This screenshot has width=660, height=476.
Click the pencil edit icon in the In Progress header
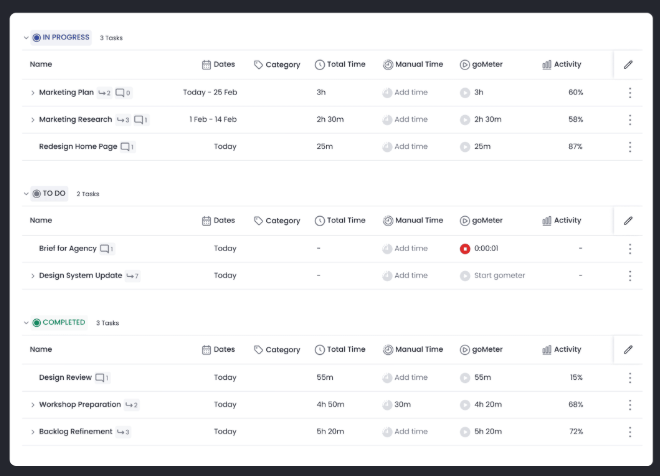628,65
